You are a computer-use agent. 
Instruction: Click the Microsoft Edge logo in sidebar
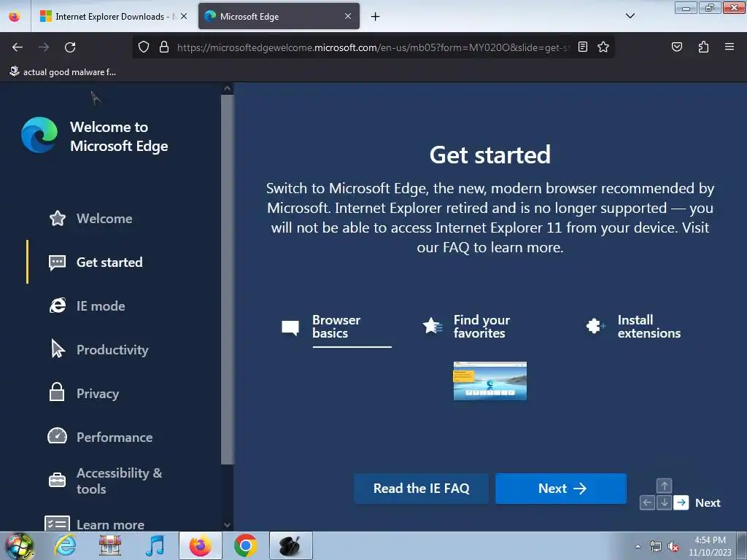pyautogui.click(x=39, y=135)
